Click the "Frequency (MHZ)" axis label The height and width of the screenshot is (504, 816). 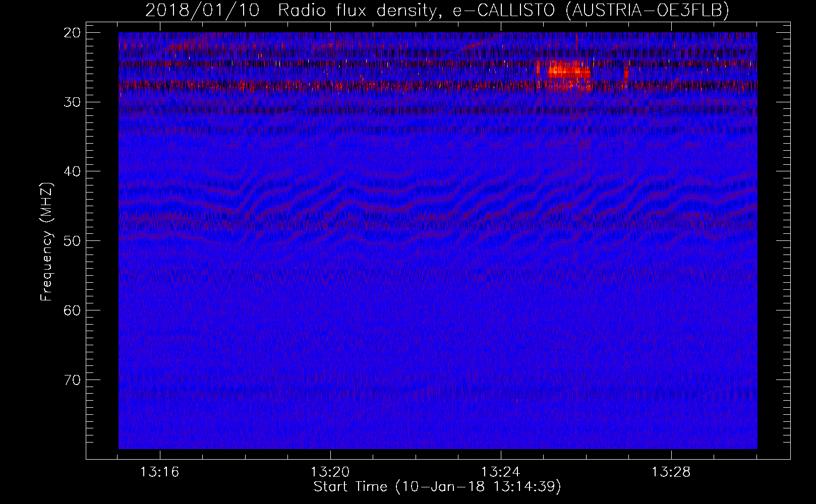click(x=46, y=242)
